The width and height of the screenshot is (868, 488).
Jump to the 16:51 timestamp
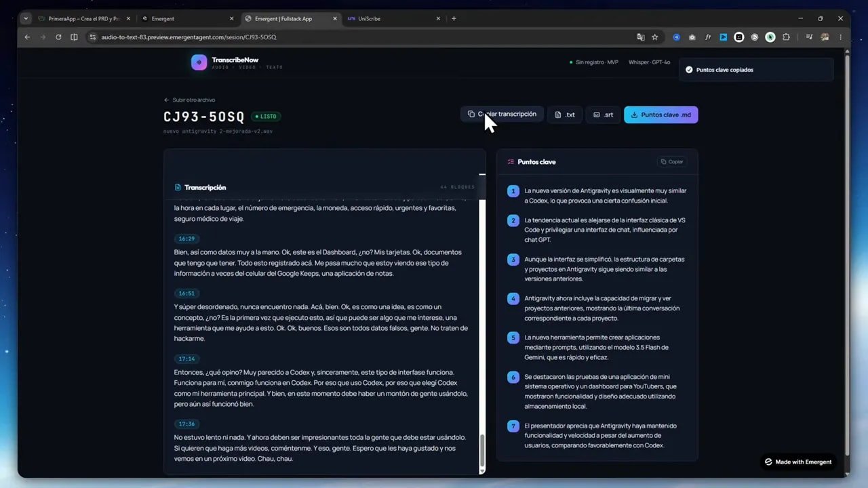(186, 293)
